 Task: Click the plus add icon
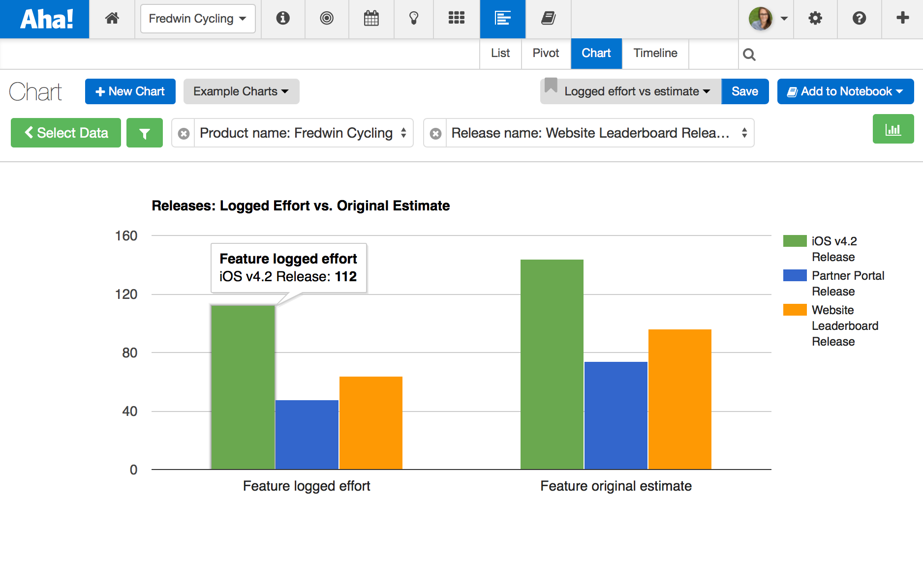tap(902, 18)
